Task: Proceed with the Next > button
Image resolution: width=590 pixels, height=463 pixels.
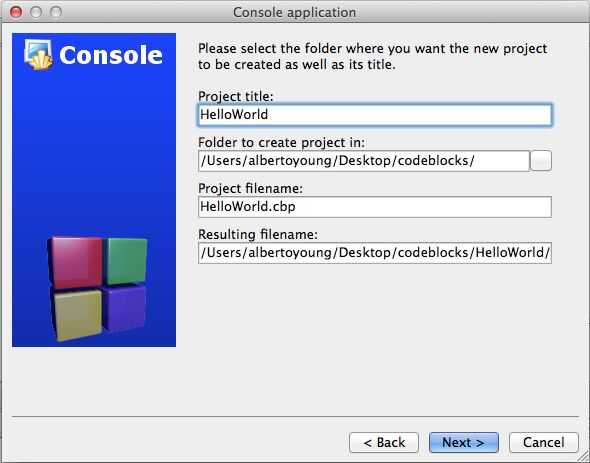Action: point(464,442)
